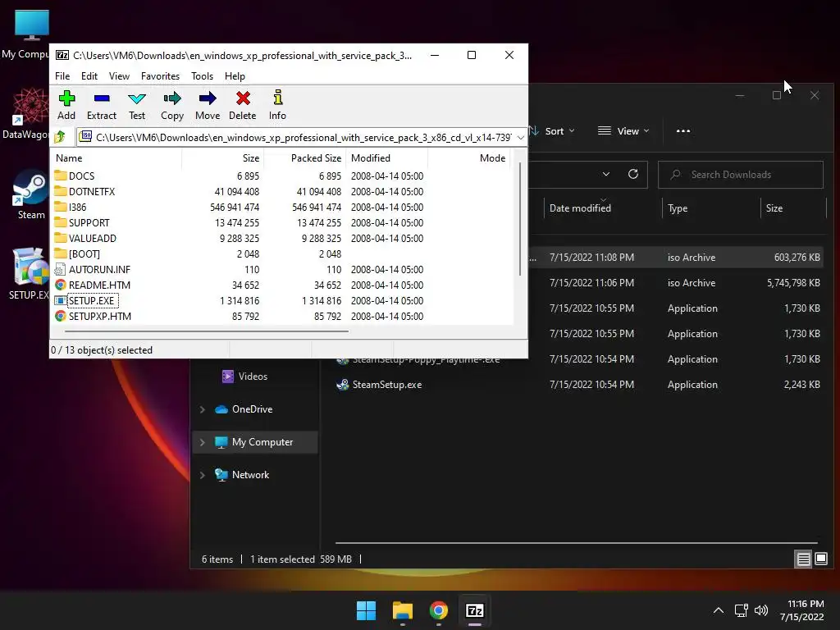This screenshot has width=840, height=630.
Task: Click the 7-Zip taskbar icon
Action: [x=475, y=610]
